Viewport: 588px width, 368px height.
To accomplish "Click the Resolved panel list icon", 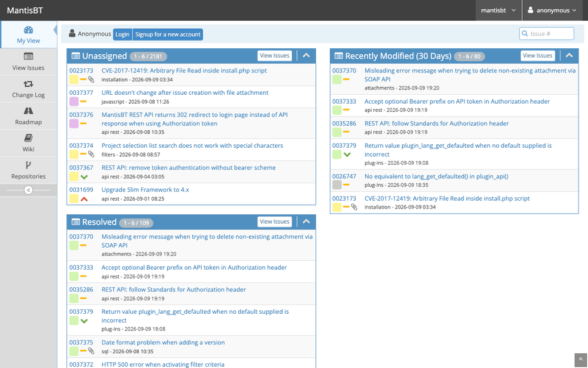I will coord(76,222).
